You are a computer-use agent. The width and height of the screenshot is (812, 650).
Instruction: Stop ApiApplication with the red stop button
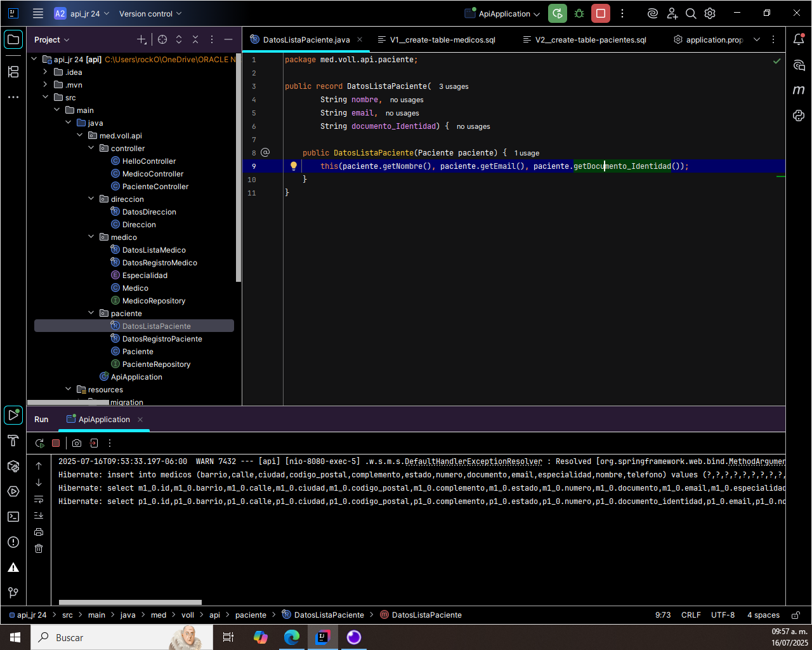coord(601,13)
